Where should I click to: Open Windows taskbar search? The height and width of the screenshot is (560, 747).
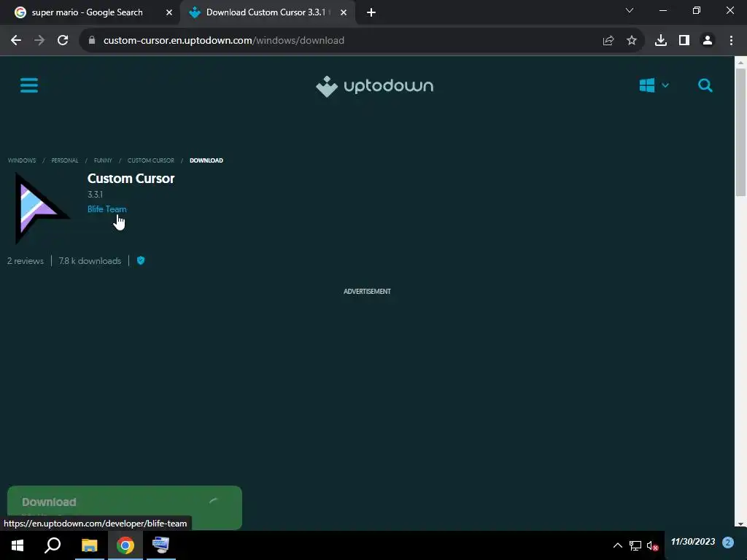53,545
